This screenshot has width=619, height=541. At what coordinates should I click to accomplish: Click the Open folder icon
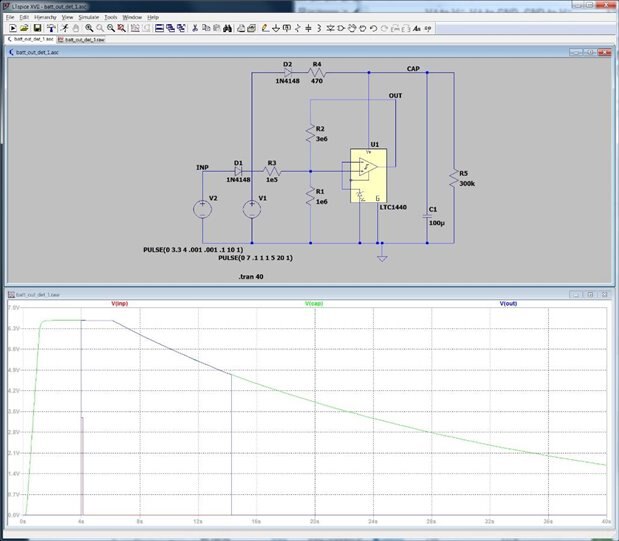(x=24, y=28)
